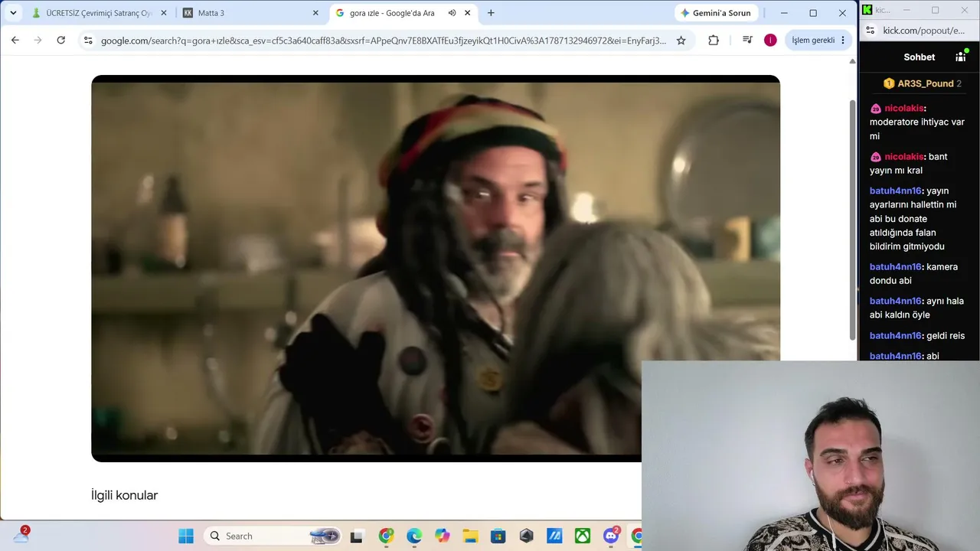Screen dimensions: 980x551
Task: Open a new browser tab
Action: pos(491,13)
